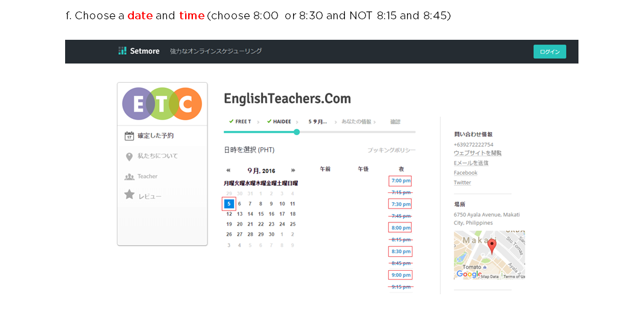Select September 9 in calendar
644x325 pixels.
tap(271, 204)
